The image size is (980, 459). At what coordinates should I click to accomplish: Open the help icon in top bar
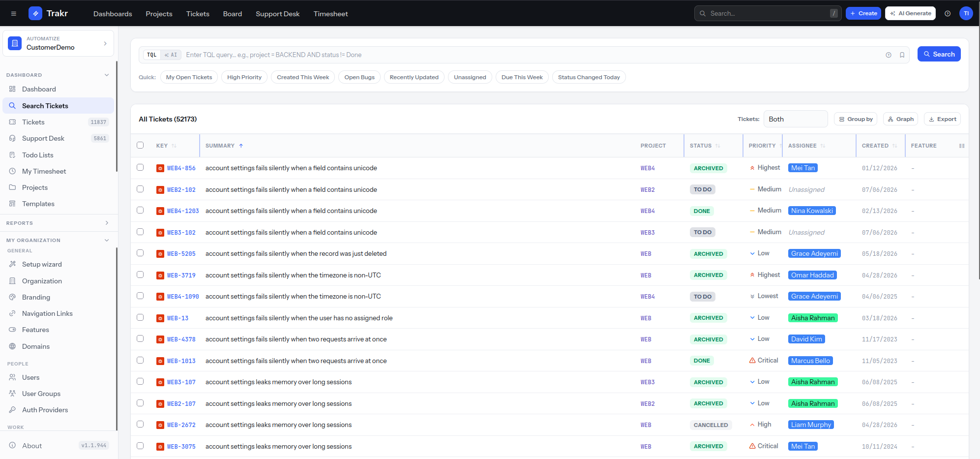pyautogui.click(x=948, y=14)
